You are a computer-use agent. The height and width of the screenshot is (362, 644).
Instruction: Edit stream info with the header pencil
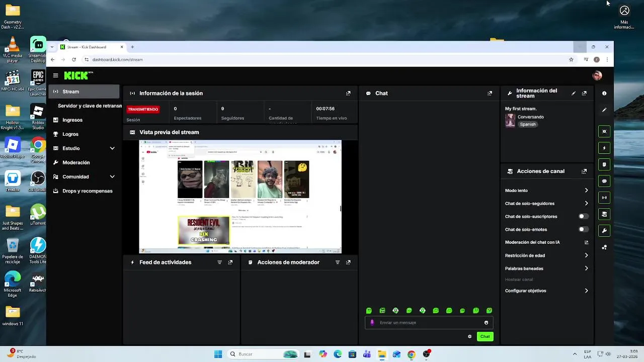574,93
